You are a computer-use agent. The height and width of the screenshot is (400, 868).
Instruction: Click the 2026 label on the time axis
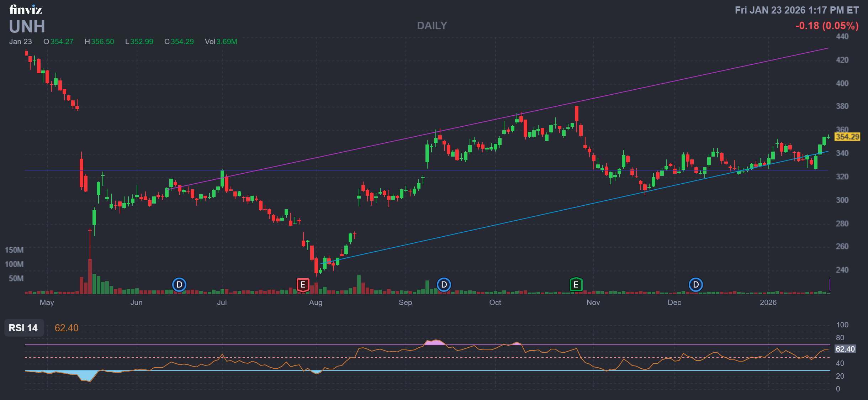coord(768,302)
